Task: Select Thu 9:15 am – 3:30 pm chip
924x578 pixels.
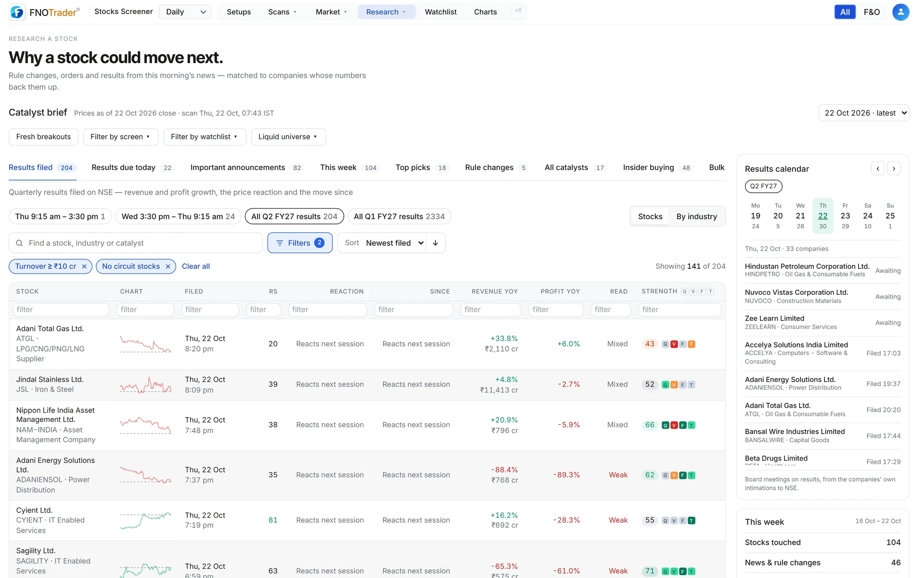Action: pos(60,216)
